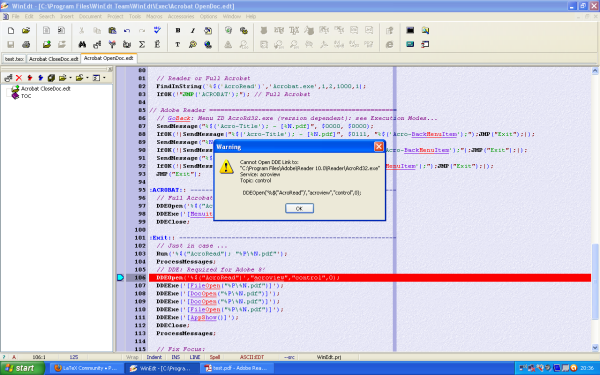
Task: Select the Acrobat OpenDoc.edt tab
Action: pos(109,58)
